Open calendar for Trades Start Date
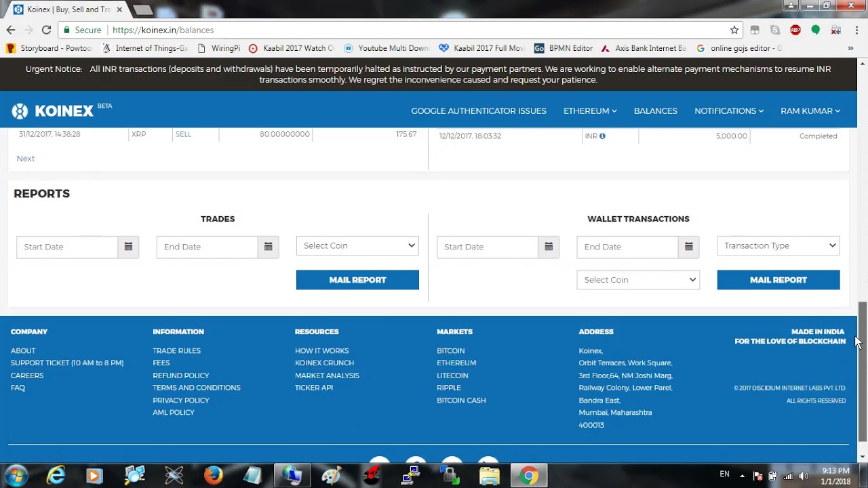The height and width of the screenshot is (488, 868). coord(128,247)
